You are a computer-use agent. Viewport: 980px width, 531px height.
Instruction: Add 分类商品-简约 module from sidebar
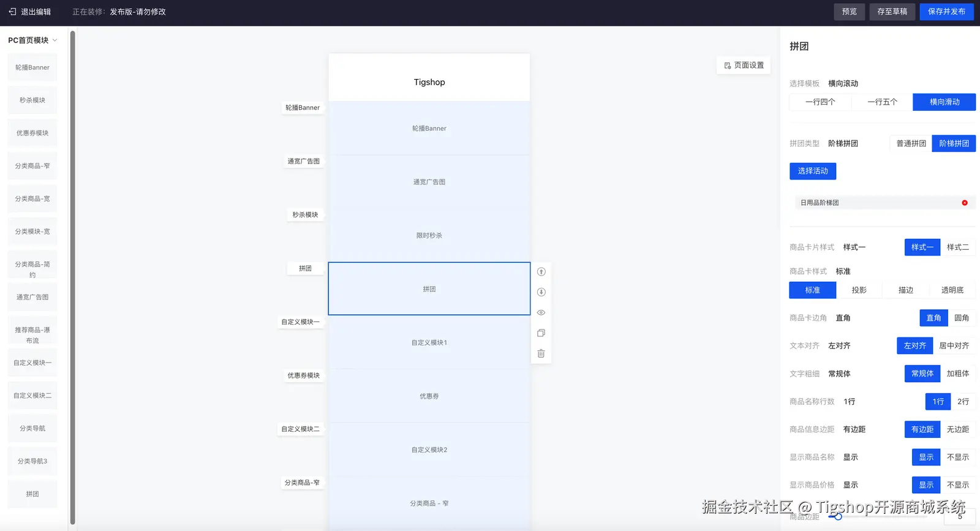point(32,265)
